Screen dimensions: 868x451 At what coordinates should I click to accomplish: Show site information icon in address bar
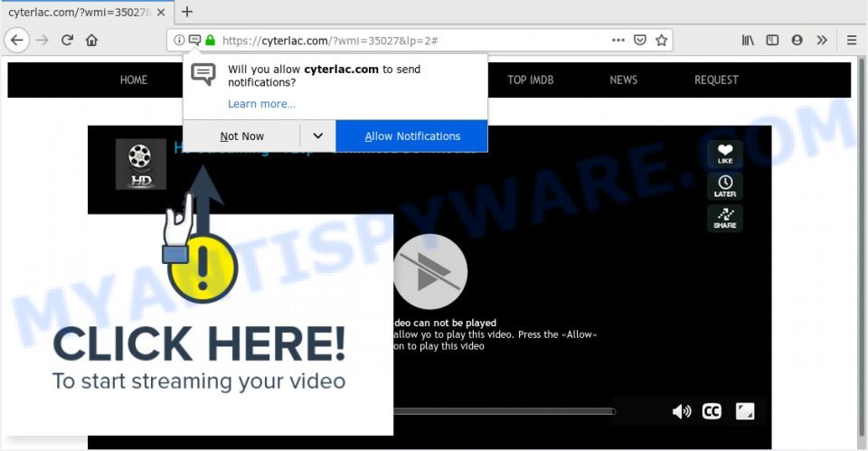tap(179, 41)
